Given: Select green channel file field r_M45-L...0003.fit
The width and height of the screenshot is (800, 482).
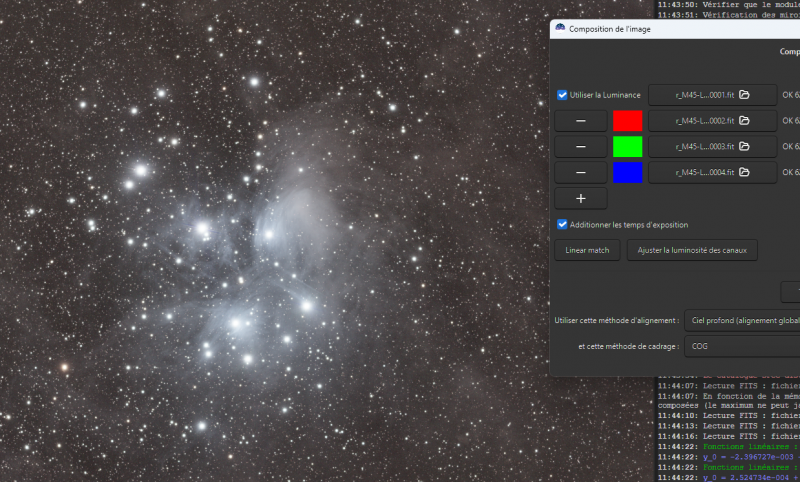Looking at the screenshot, I should pos(712,146).
